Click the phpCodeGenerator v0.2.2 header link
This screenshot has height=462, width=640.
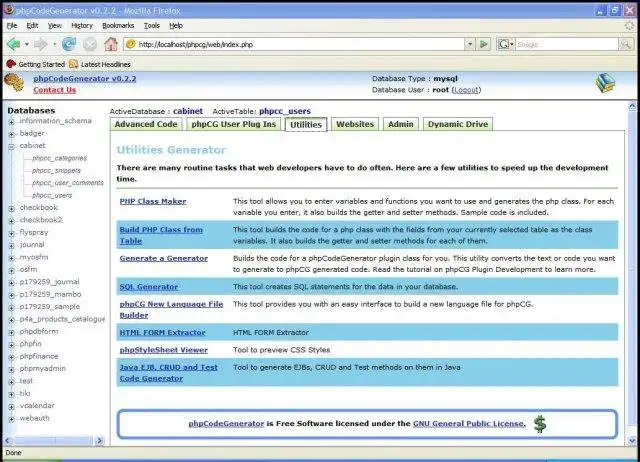tap(85, 78)
